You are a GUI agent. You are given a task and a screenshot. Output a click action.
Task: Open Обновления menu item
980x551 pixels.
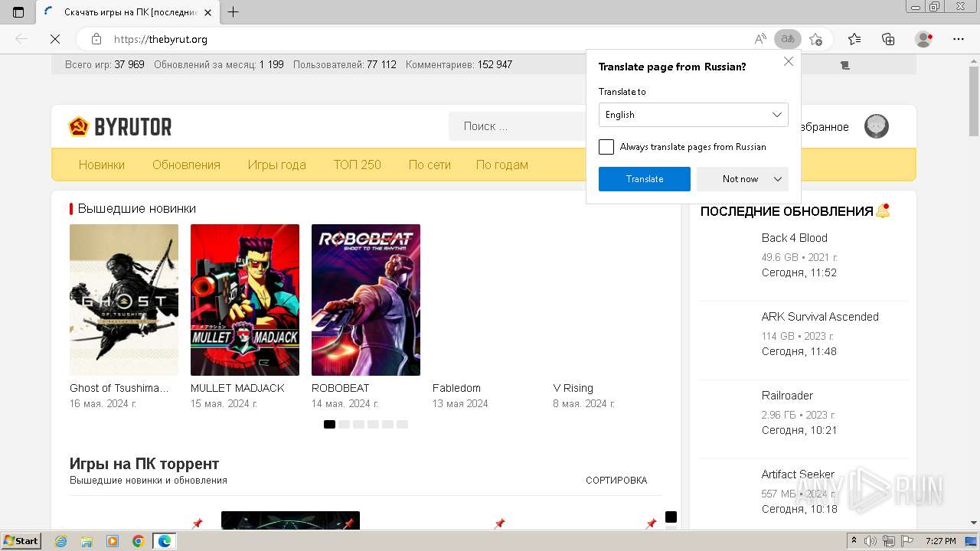click(186, 165)
